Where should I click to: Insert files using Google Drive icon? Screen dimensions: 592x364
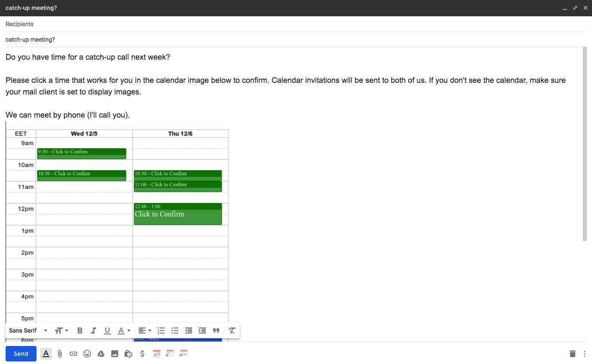click(101, 354)
